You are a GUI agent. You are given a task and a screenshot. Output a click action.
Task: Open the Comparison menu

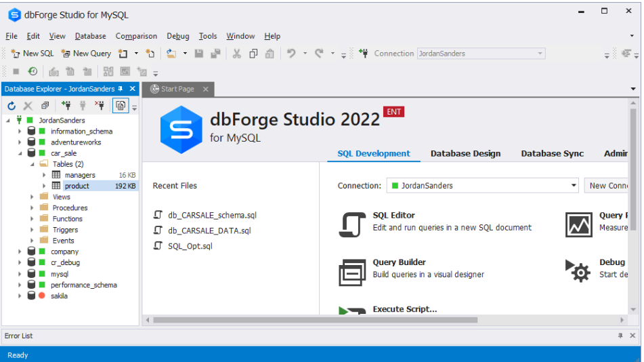(136, 36)
